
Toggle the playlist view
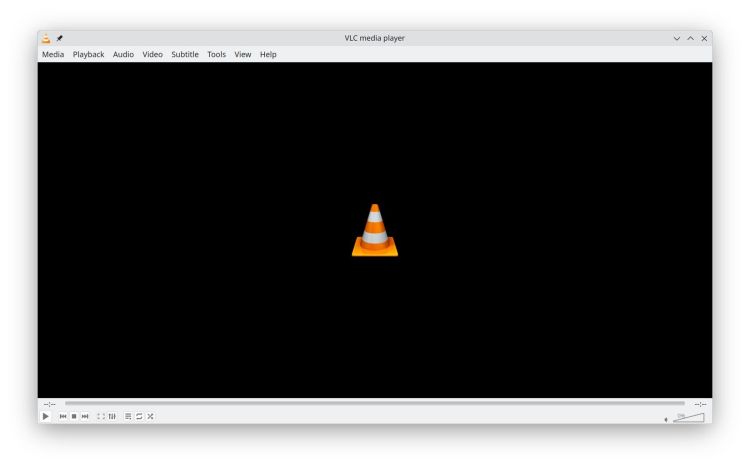click(x=128, y=416)
